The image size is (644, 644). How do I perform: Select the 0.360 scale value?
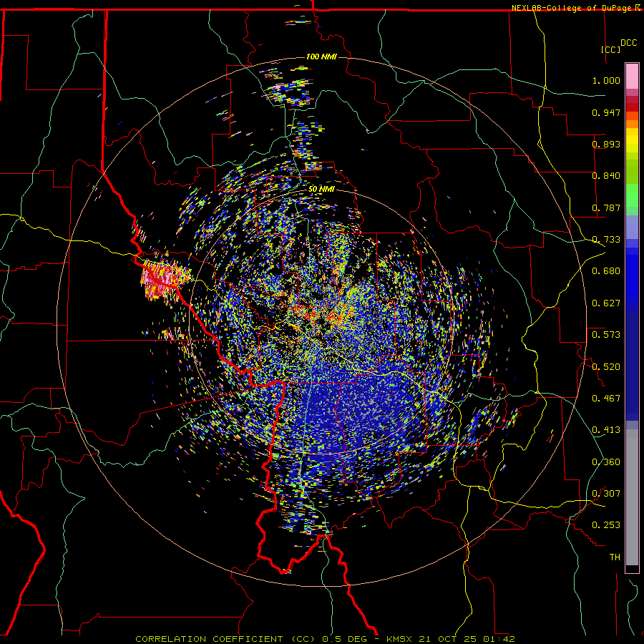click(x=606, y=462)
